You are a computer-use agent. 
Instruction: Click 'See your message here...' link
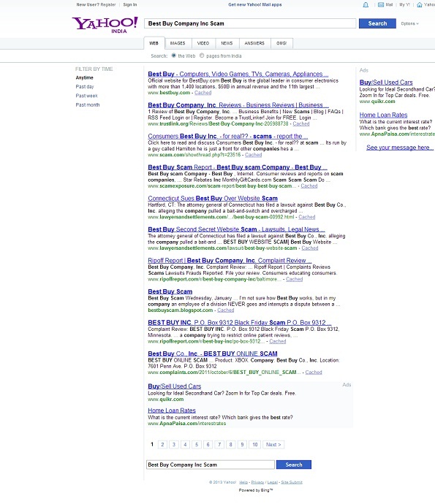400,148
